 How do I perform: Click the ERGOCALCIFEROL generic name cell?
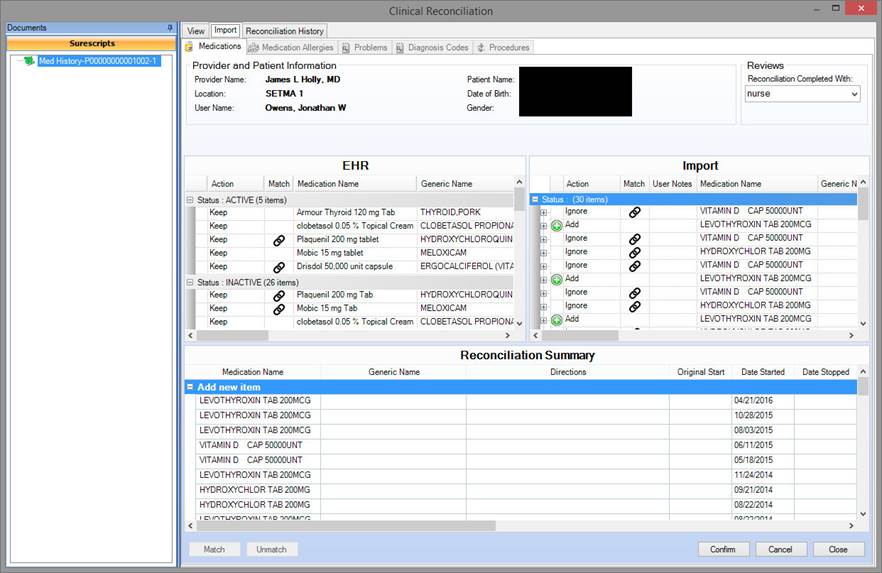465,267
